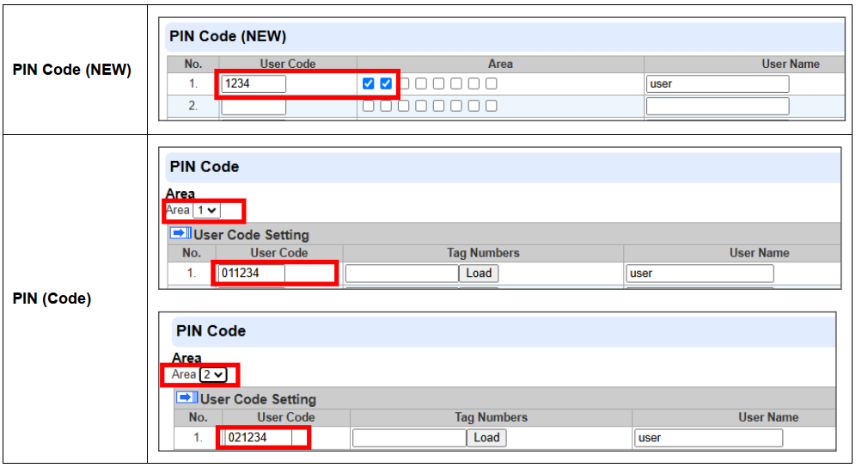Screen dimensions: 868x468
Task: Click the Tag Numbers field under Area 1
Action: 401,273
